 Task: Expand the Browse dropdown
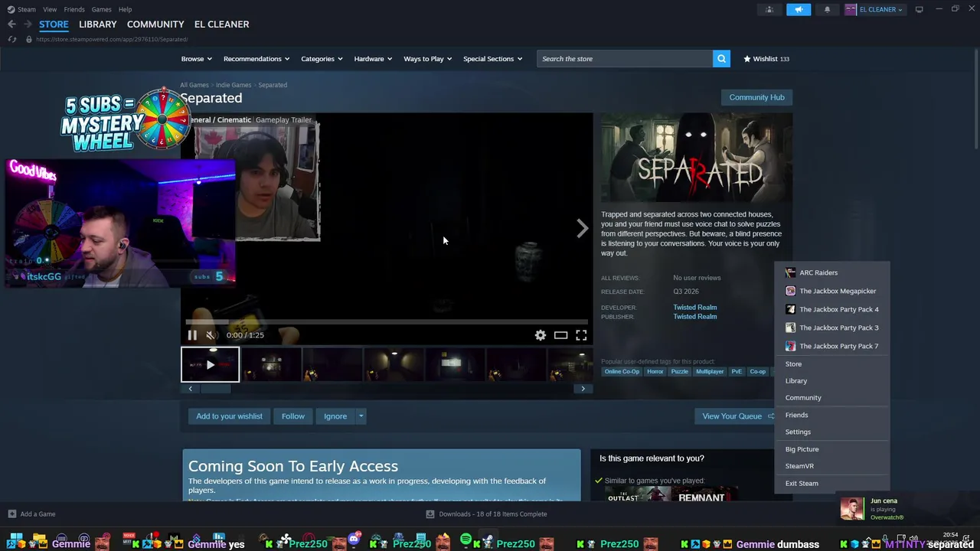click(x=196, y=59)
